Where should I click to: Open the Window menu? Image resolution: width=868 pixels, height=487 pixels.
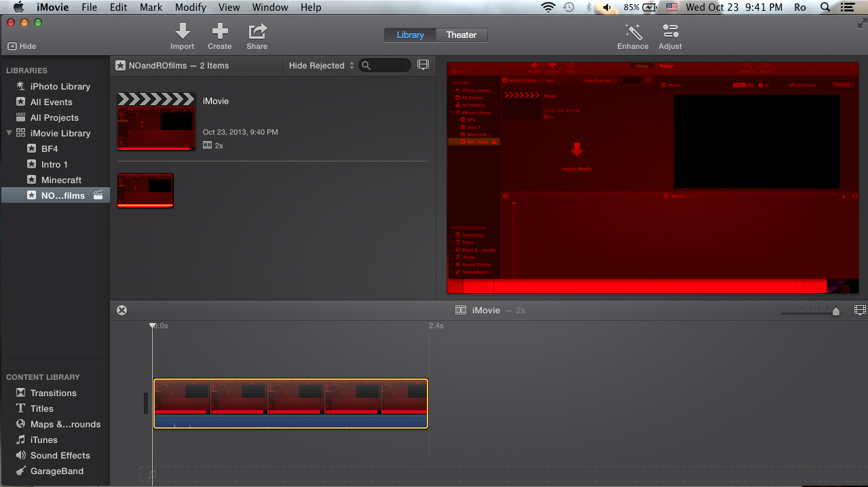pyautogui.click(x=270, y=7)
